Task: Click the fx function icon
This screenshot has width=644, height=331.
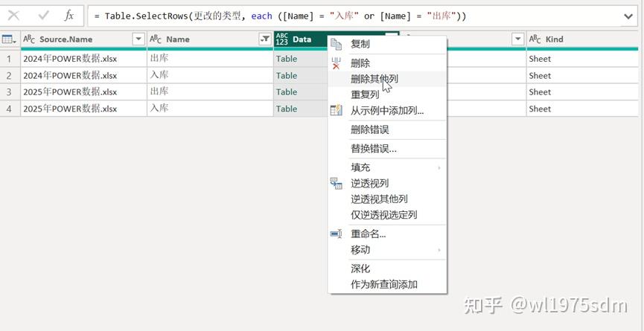Action: tap(69, 16)
